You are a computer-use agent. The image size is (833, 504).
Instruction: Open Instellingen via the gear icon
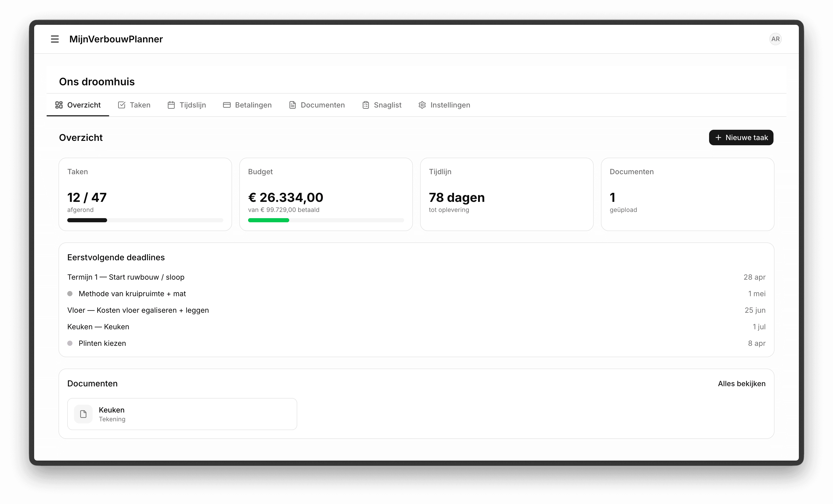[x=422, y=105]
